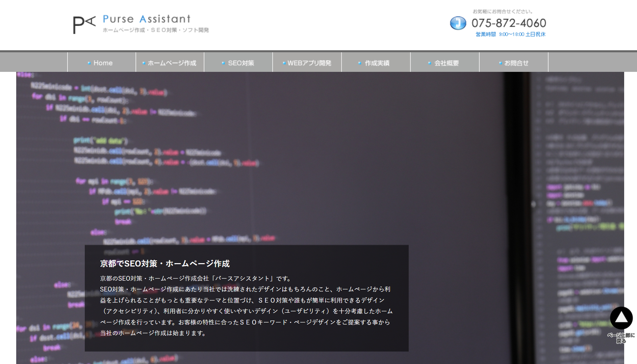The width and height of the screenshot is (637, 364).
Task: Navigate to 会社概要
Action: point(445,63)
